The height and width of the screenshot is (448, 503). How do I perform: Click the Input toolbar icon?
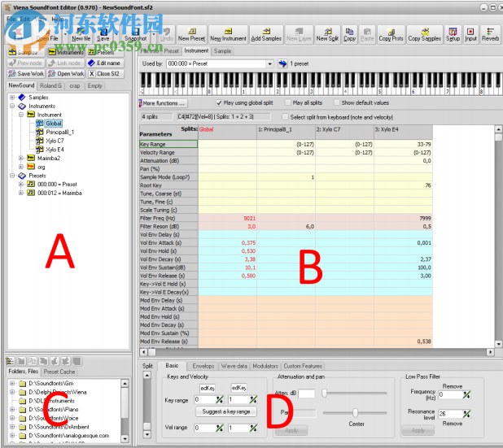[x=470, y=35]
